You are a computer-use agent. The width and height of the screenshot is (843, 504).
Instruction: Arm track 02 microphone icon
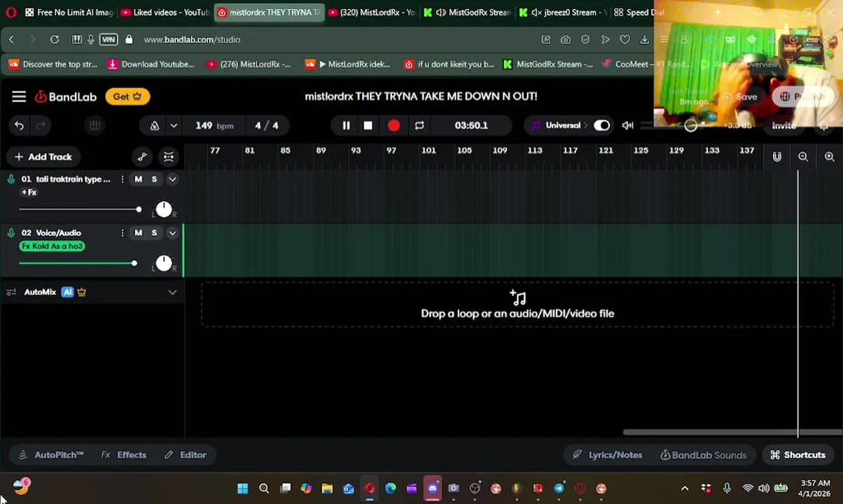(x=11, y=233)
